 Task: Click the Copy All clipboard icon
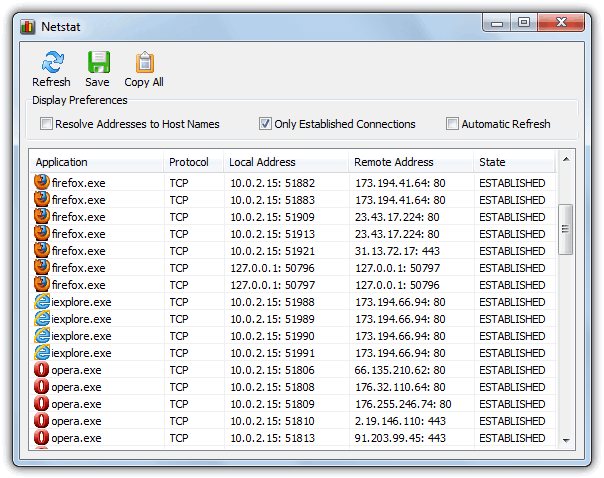pos(145,62)
